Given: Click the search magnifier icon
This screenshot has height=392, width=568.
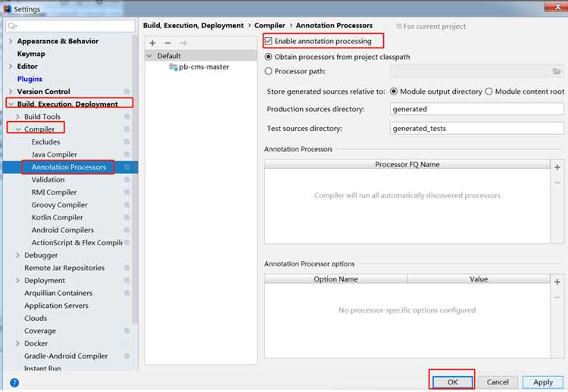Looking at the screenshot, I should [12, 26].
